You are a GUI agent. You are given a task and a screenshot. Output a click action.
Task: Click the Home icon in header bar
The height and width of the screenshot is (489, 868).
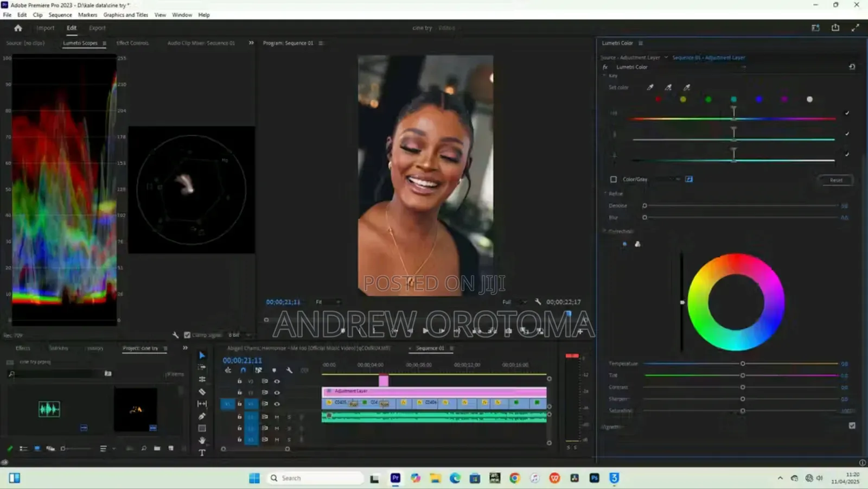click(x=18, y=28)
